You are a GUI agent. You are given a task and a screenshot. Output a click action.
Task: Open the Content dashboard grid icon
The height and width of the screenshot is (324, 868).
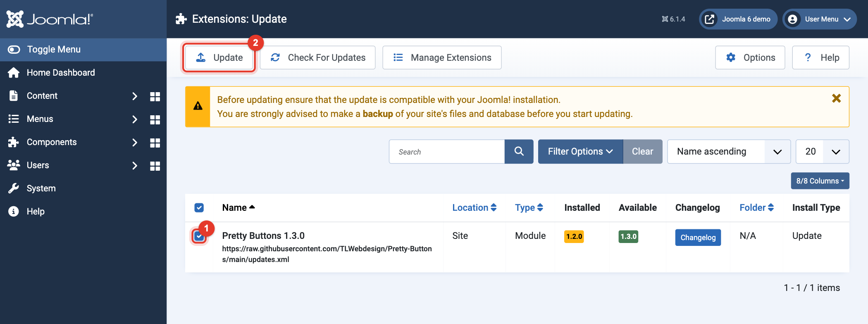[155, 96]
